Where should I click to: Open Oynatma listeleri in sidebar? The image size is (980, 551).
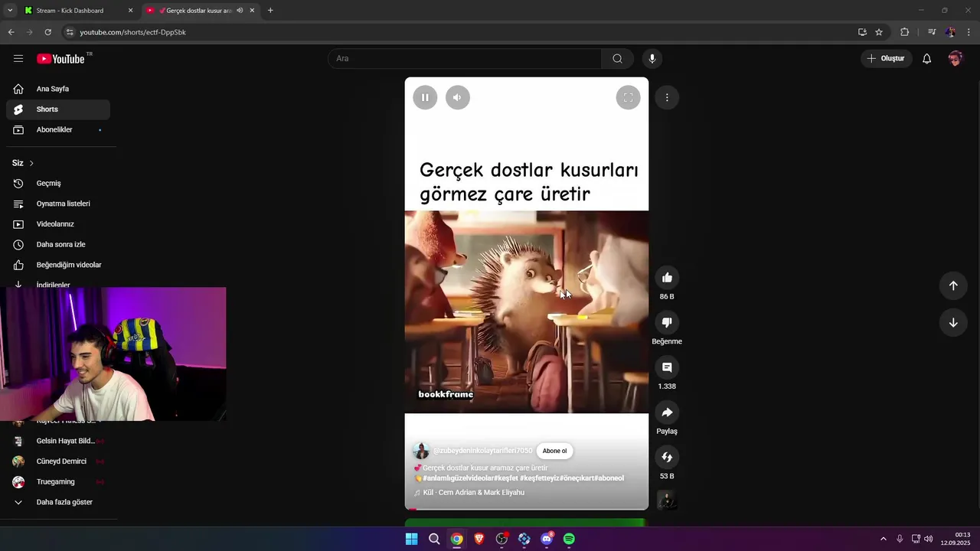58,204
